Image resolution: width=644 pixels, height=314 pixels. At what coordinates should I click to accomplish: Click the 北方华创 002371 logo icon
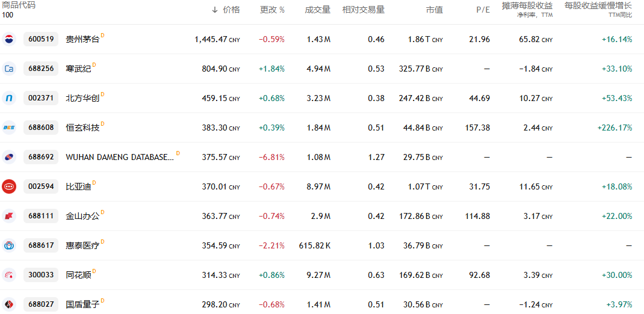click(x=8, y=98)
